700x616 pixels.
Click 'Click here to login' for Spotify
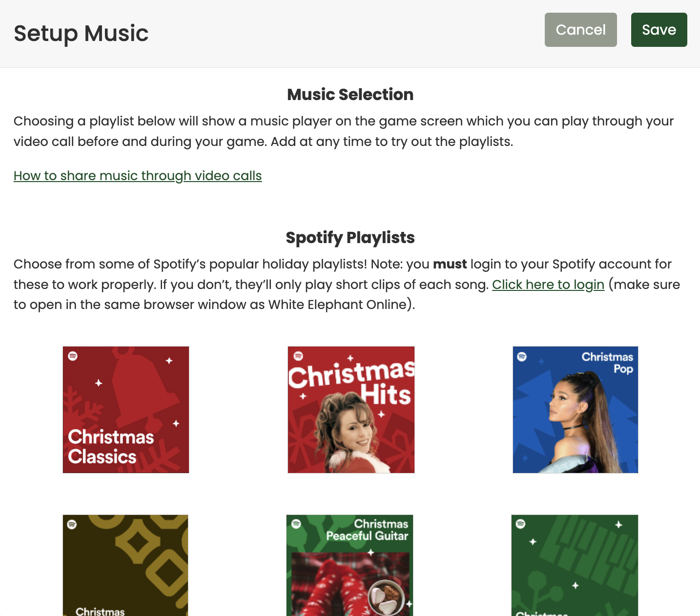coord(548,285)
